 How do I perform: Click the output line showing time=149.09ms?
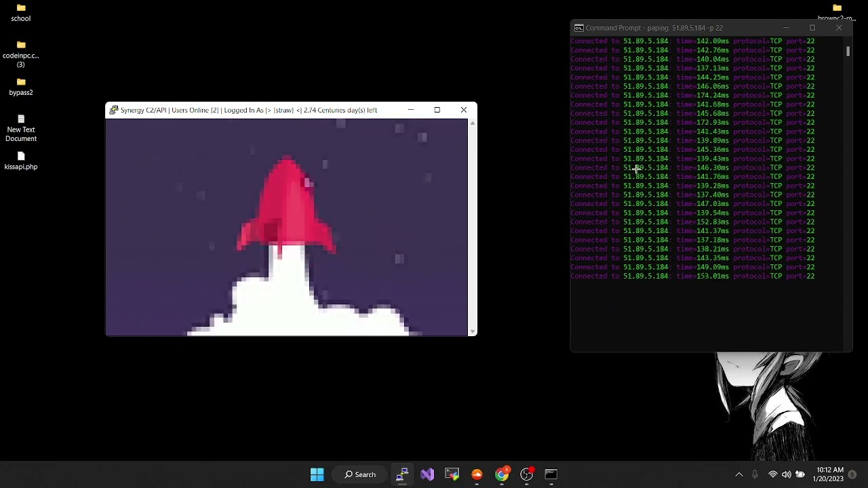(692, 267)
